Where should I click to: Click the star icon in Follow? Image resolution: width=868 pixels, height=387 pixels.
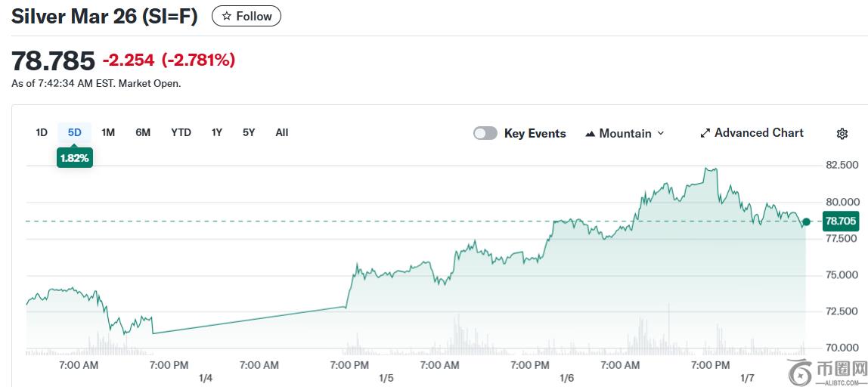pos(226,17)
